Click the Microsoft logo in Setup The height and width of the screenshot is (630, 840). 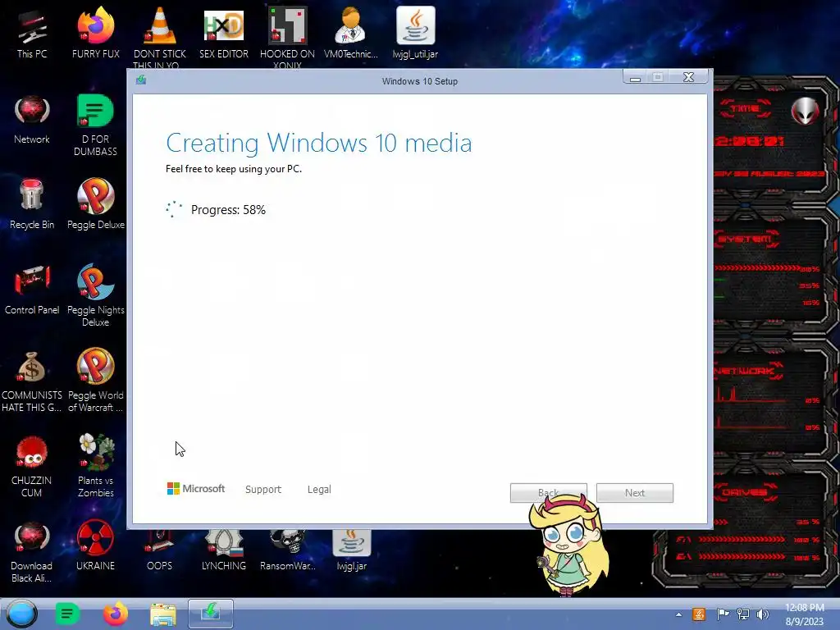196,489
